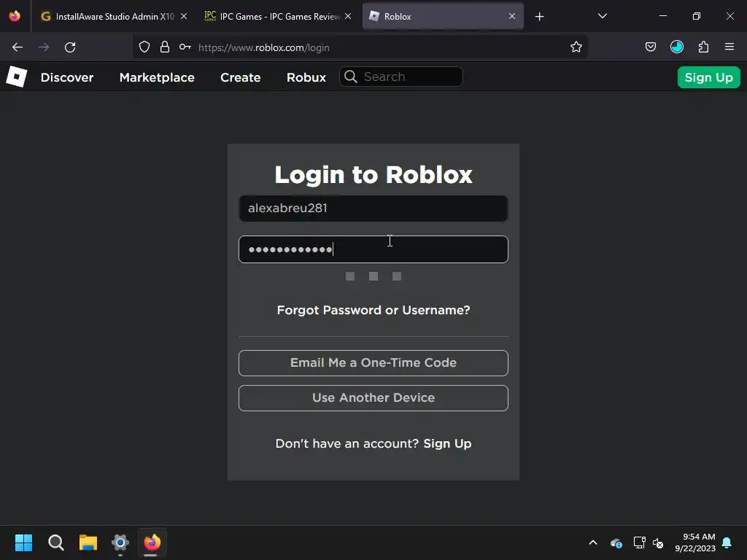
Task: Open the Windows Start menu
Action: [23, 542]
